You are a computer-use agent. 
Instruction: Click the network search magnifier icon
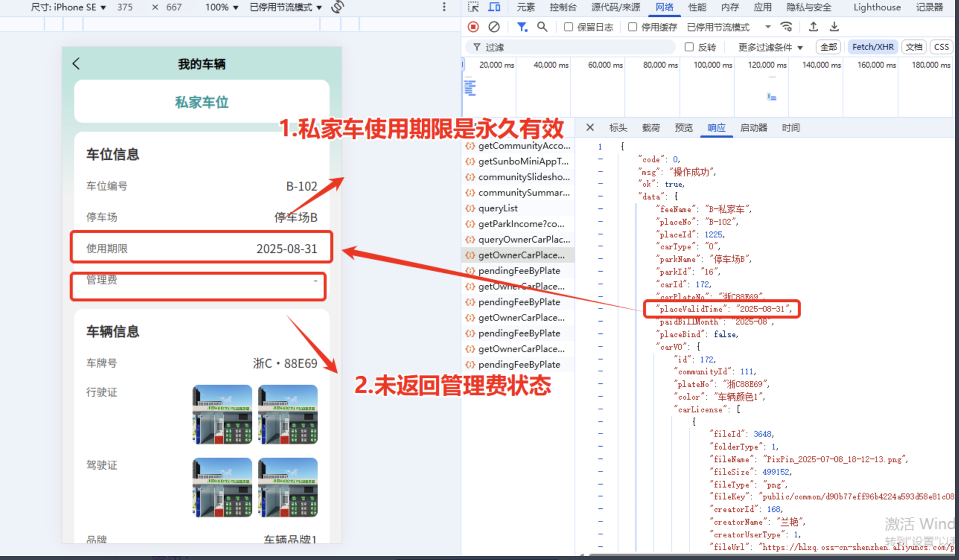(x=542, y=27)
